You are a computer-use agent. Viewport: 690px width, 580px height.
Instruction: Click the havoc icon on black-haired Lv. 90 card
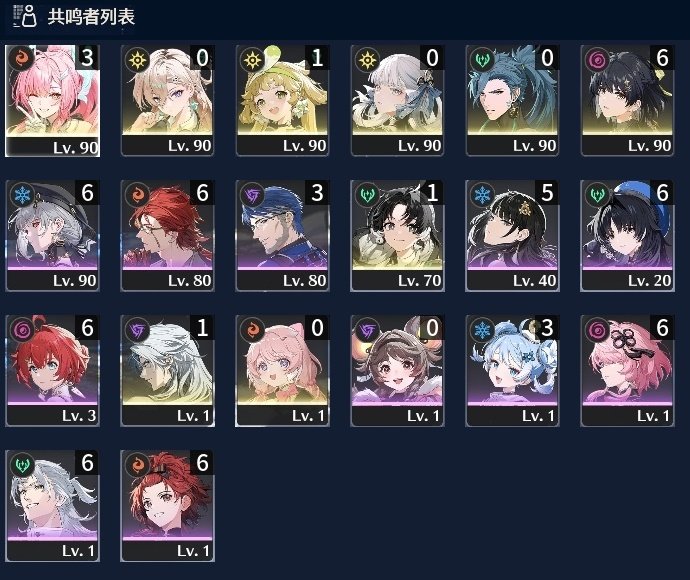click(x=597, y=59)
